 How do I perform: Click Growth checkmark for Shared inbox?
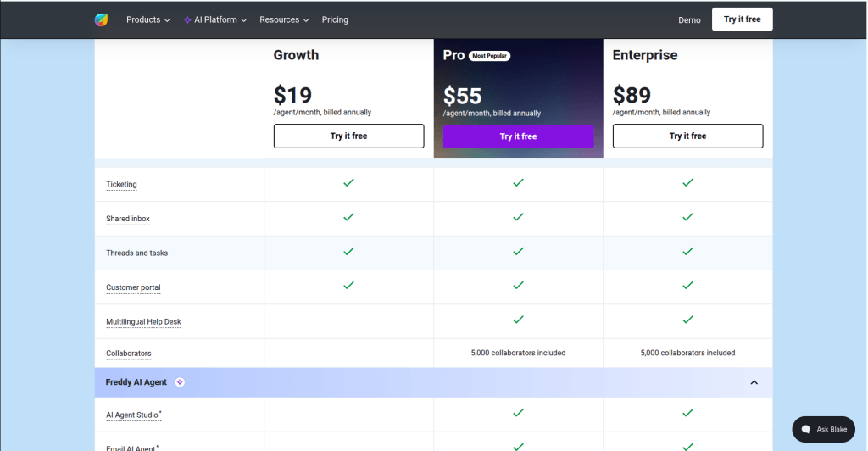348,217
